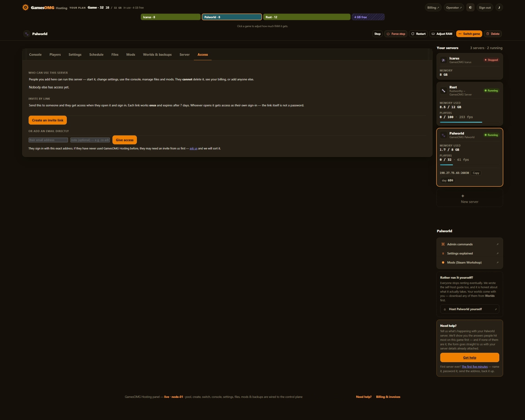
Task: Click the '8.5 / 12 GB' memory value
Action: coord(450,107)
